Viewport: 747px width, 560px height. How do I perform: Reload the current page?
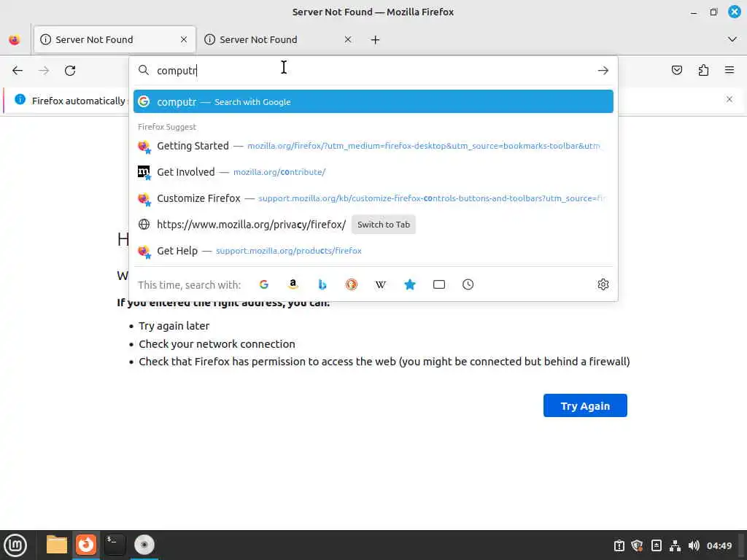pos(70,71)
